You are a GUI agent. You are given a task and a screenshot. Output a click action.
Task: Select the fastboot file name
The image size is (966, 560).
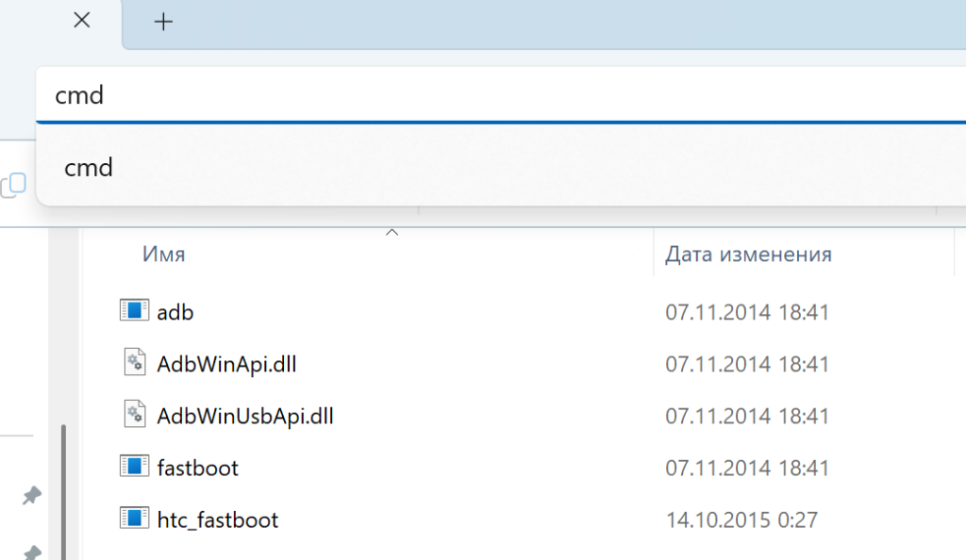(x=198, y=468)
